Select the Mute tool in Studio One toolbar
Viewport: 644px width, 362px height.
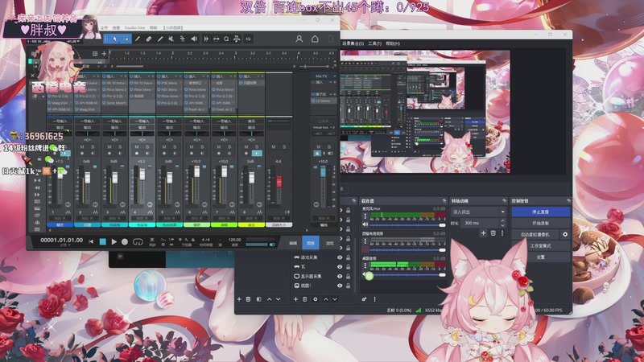[171, 39]
